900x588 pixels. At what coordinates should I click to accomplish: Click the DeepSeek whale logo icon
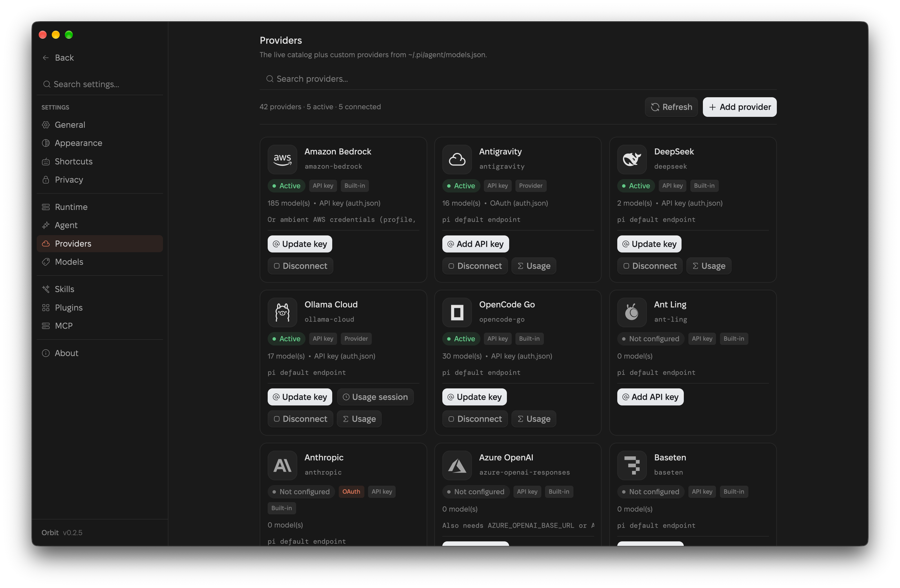tap(631, 159)
